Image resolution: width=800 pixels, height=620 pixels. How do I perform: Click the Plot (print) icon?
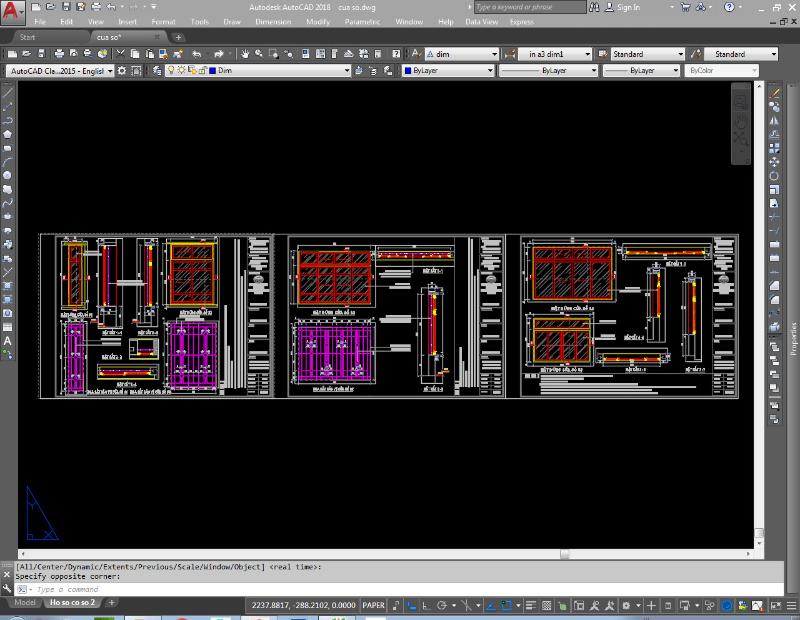59,54
